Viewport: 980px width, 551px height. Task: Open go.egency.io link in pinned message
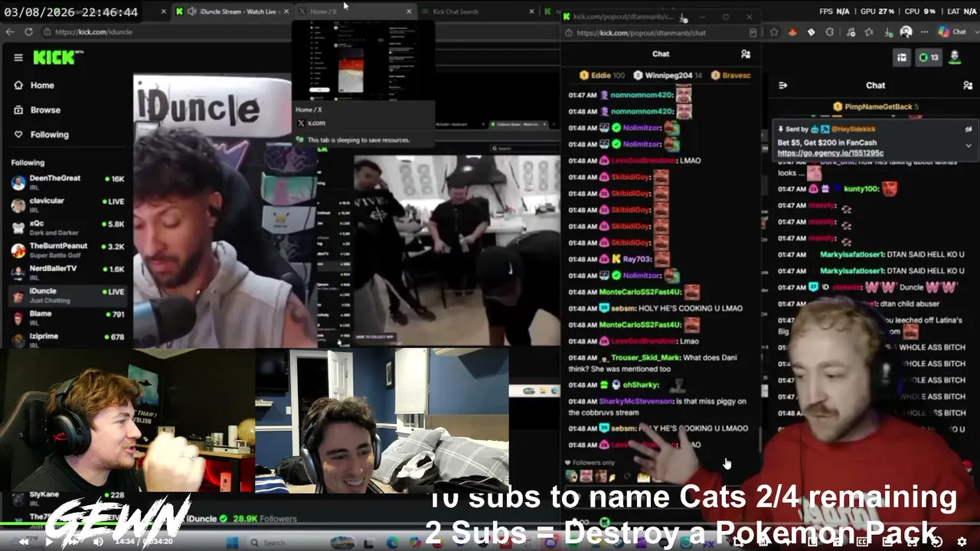[830, 153]
